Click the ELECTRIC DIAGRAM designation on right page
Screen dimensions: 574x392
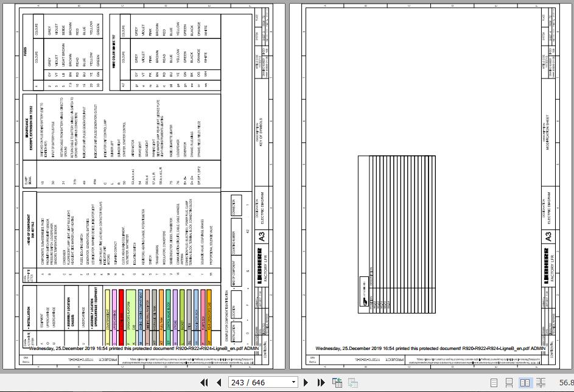(x=549, y=208)
